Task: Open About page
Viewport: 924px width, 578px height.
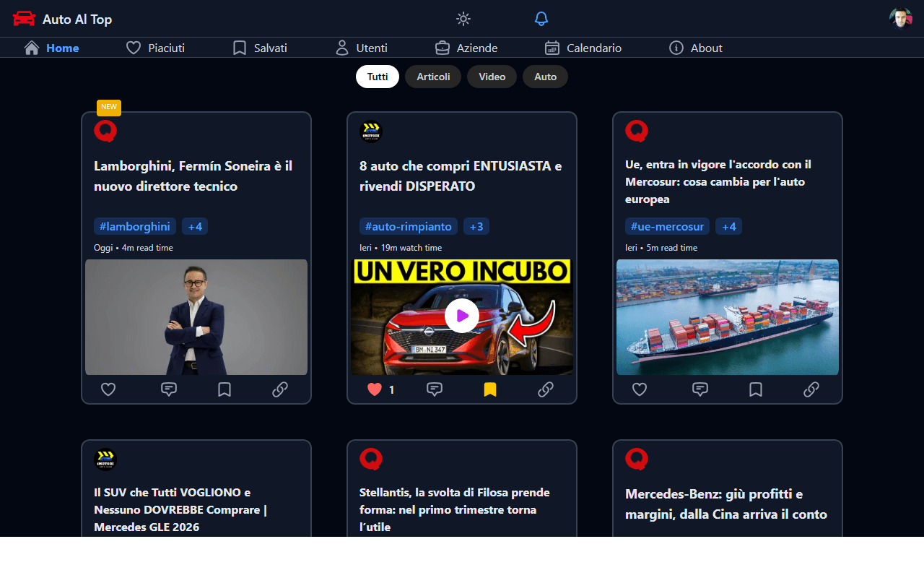Action: point(696,48)
